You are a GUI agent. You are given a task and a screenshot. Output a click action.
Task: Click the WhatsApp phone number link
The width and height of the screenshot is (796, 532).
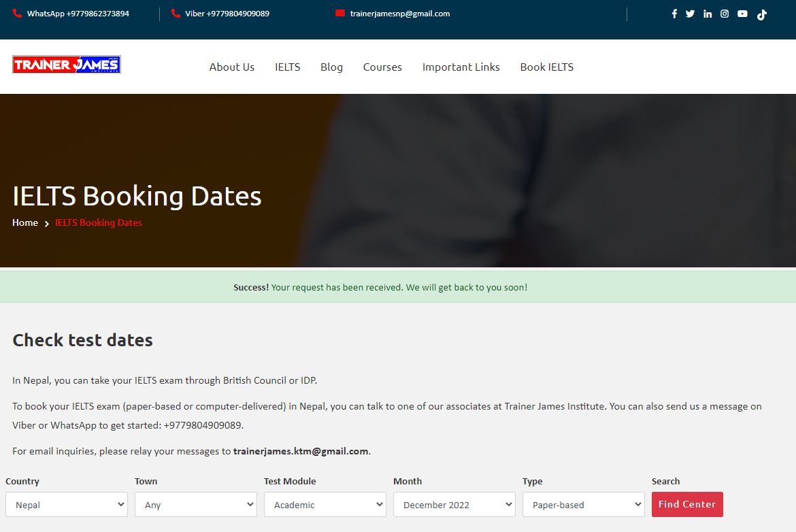point(78,14)
